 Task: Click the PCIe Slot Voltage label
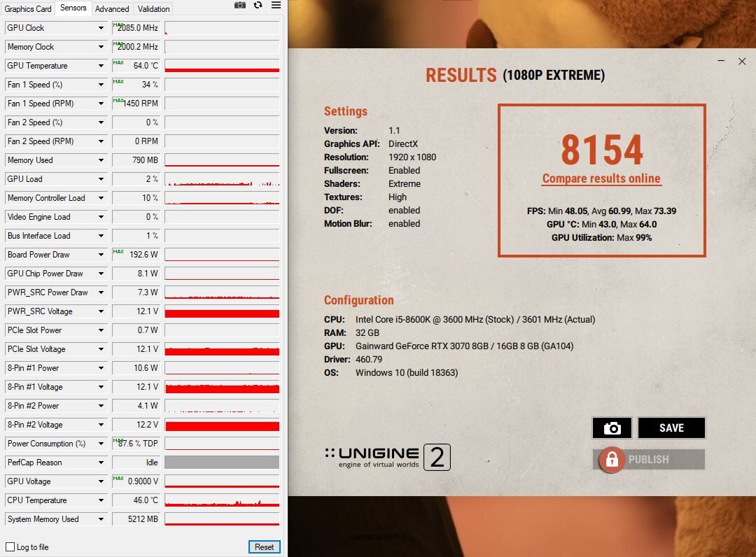[36, 349]
